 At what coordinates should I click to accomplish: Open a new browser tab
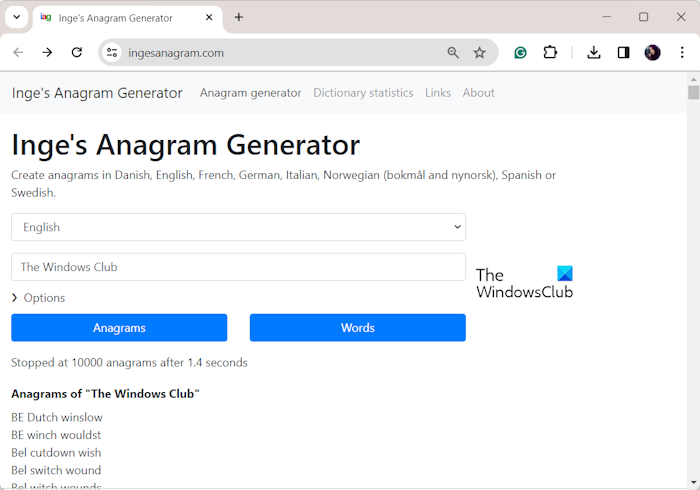[x=239, y=17]
